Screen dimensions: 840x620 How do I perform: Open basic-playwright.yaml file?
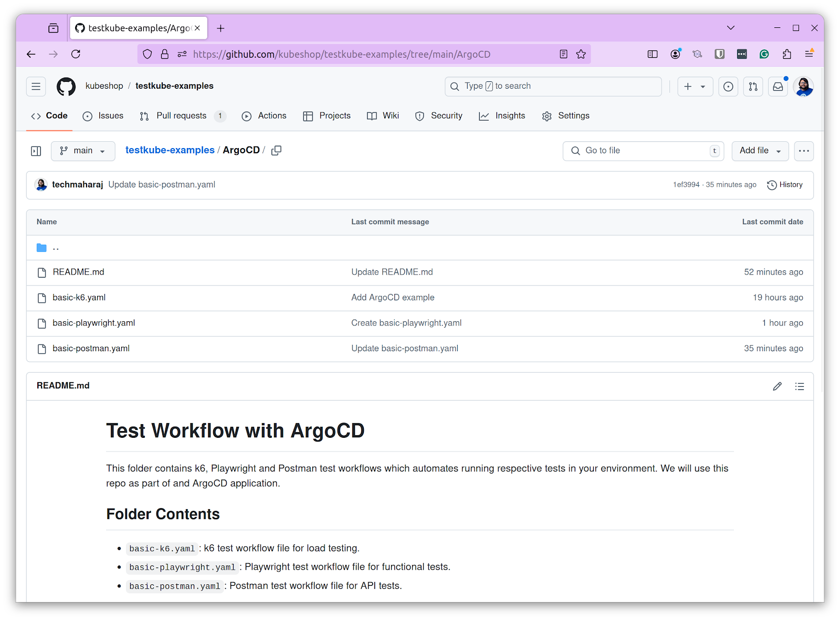point(93,323)
